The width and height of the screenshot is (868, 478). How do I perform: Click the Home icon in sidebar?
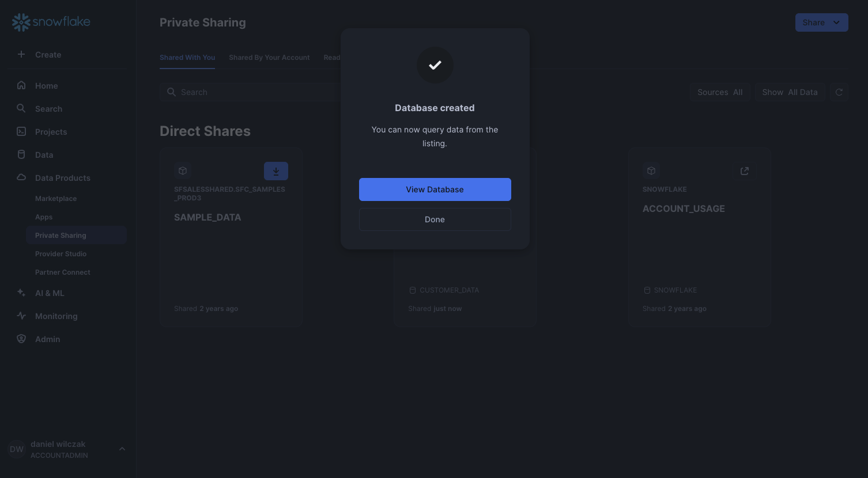click(x=21, y=86)
